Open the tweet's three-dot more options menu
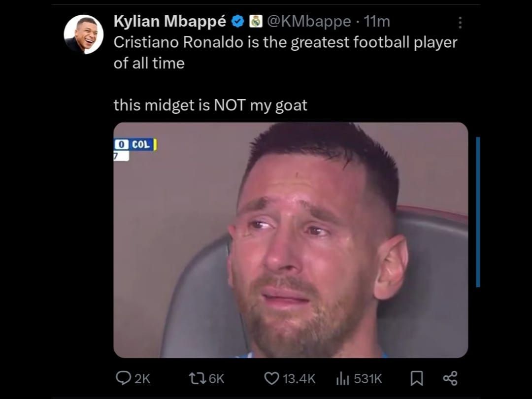Image resolution: width=532 pixels, height=399 pixels. point(460,22)
